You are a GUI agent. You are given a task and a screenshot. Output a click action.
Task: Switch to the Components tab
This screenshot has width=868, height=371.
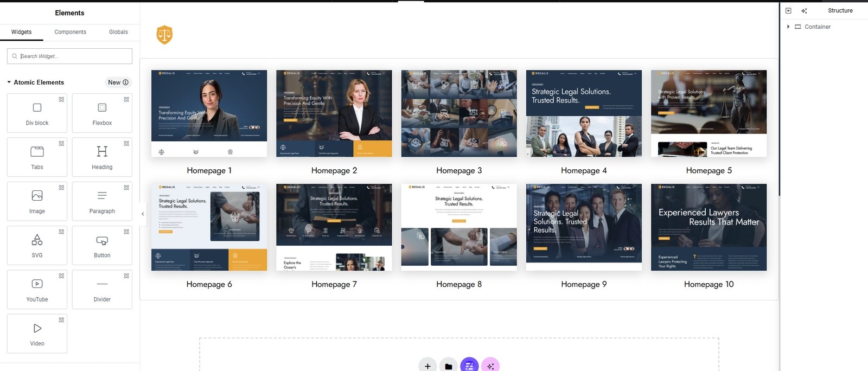[70, 32]
